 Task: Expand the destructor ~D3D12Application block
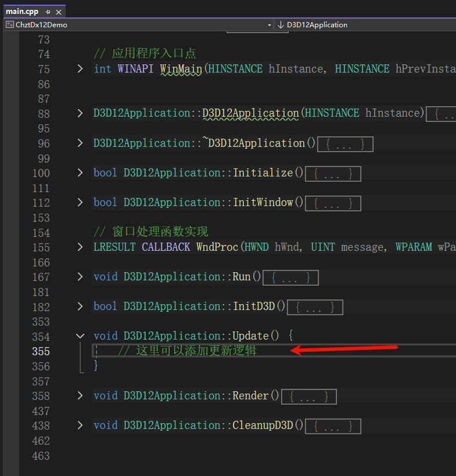(x=80, y=143)
